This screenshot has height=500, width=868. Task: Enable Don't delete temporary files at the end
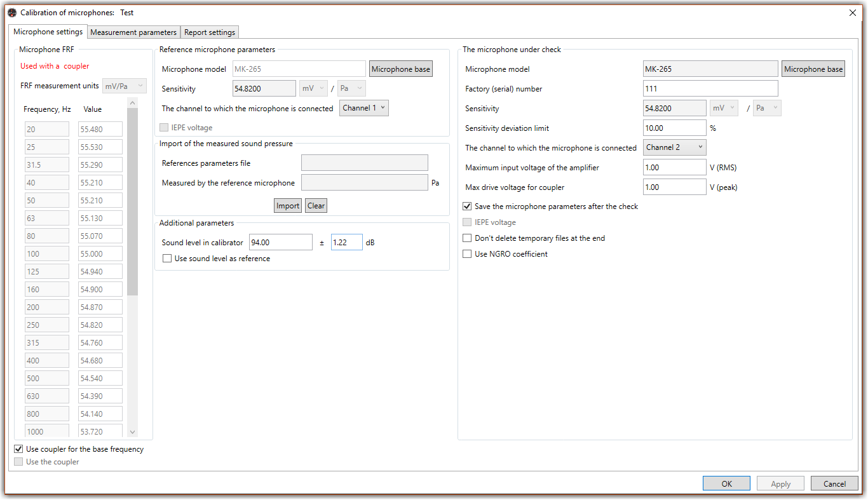[468, 238]
